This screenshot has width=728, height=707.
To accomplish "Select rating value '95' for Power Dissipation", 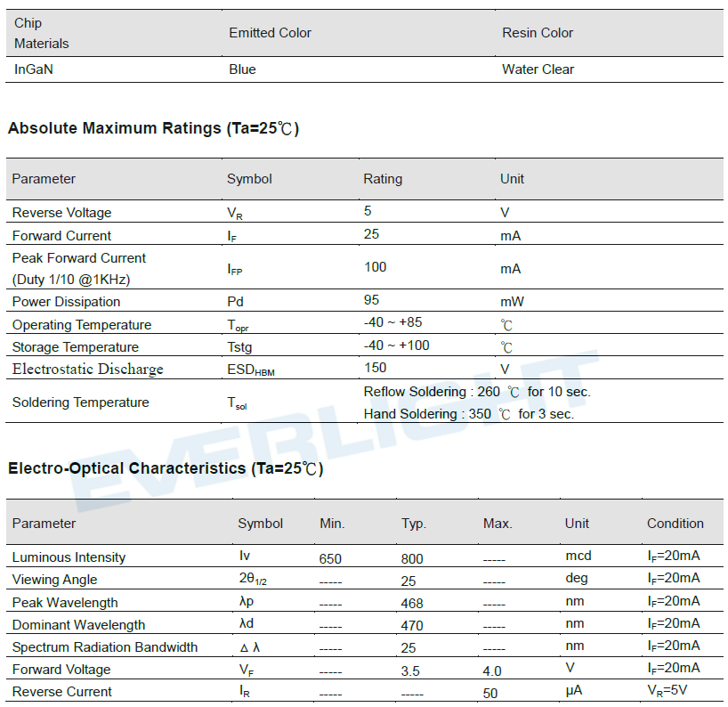I will coord(371,299).
